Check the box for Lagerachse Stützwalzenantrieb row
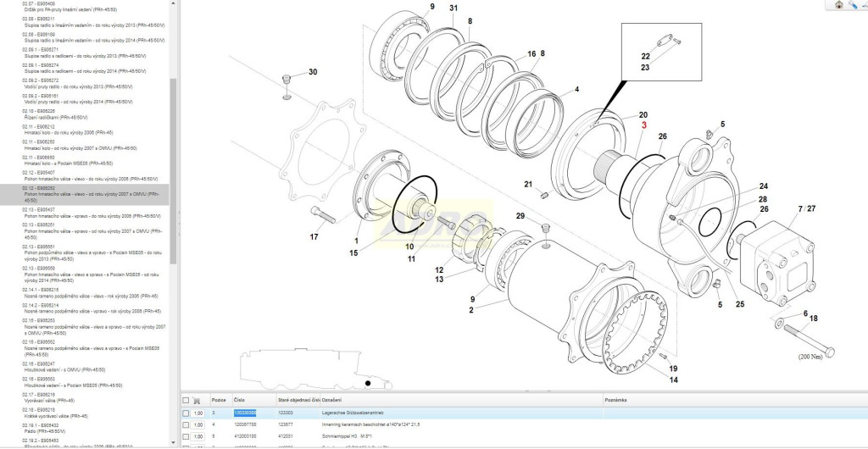The height and width of the screenshot is (449, 868). coord(186,413)
